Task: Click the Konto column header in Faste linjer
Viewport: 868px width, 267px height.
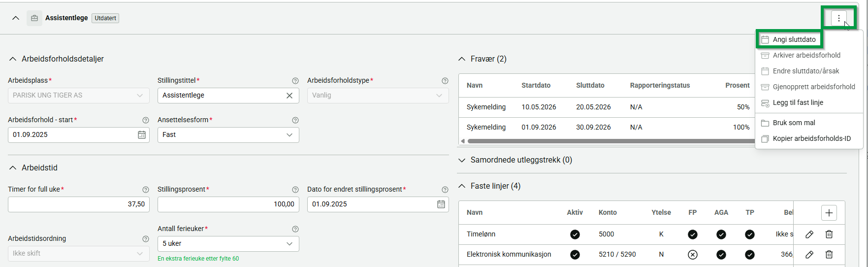Action: point(608,213)
